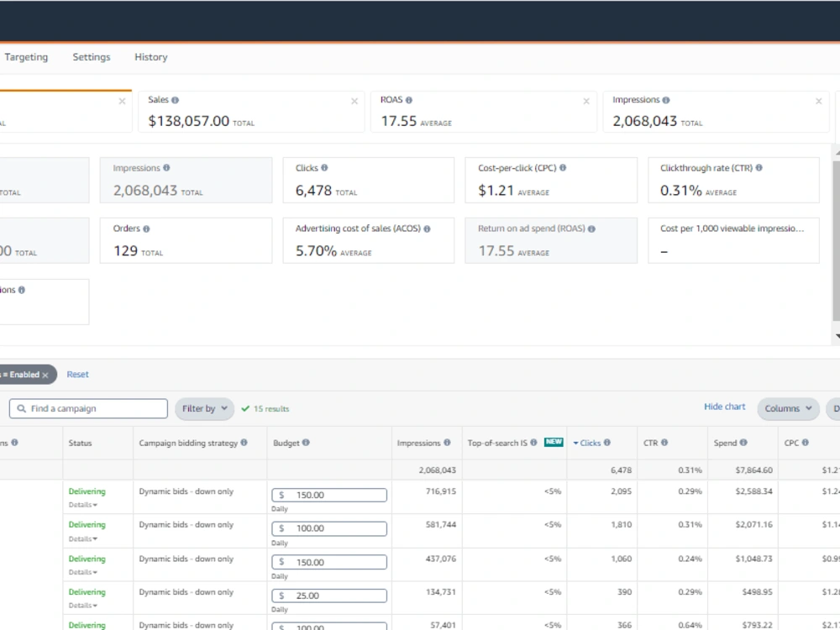Screen dimensions: 840x630
Task: Edit budget field of 1,810 clicks campaign
Action: (x=329, y=528)
